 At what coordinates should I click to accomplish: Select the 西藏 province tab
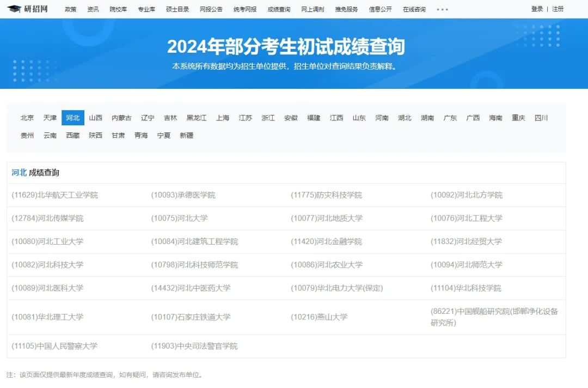click(x=73, y=136)
